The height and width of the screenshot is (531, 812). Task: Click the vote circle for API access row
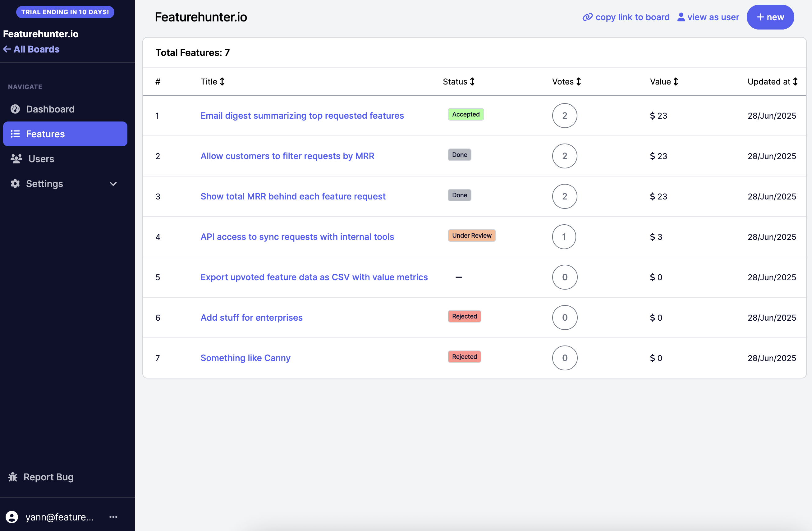pos(564,237)
